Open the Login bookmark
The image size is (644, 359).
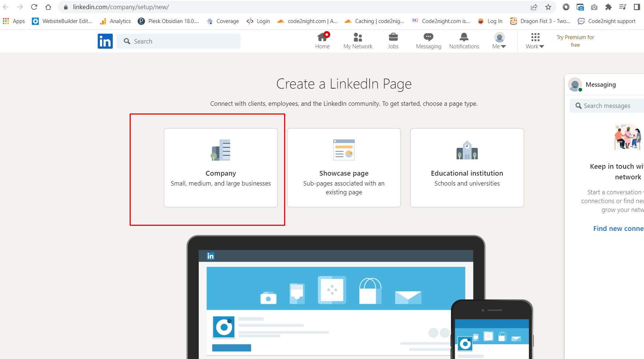tap(258, 21)
